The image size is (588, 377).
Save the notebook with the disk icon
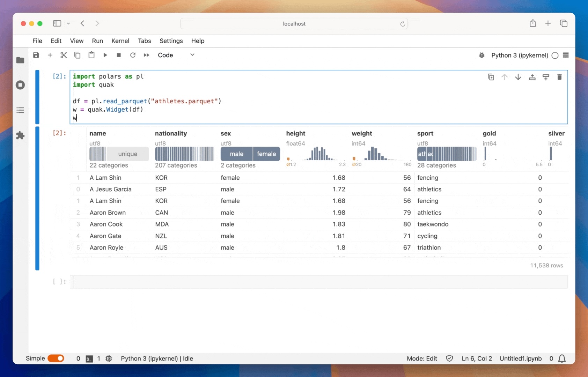coord(36,55)
